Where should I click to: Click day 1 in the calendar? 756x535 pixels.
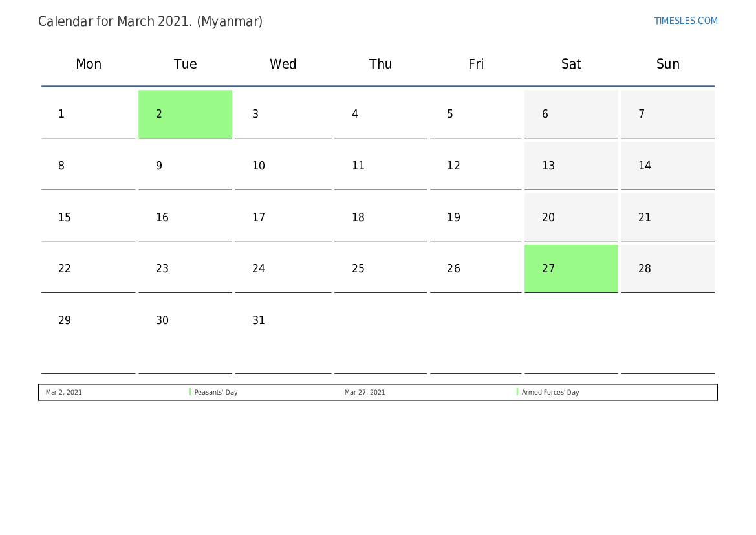89,114
